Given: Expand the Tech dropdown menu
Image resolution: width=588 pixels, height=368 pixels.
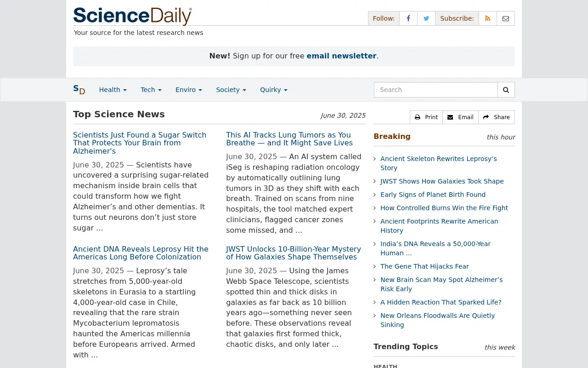Looking at the screenshot, I should coord(151,90).
